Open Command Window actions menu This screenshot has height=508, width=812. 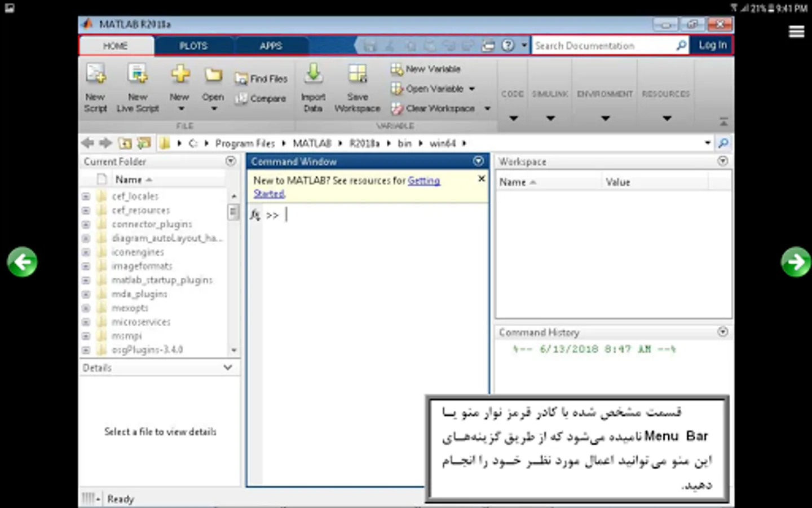[x=479, y=161]
